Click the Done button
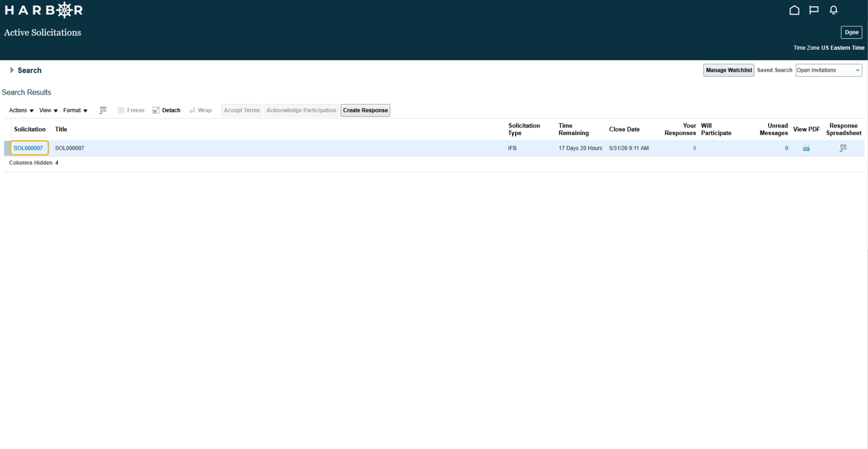868x449 pixels. 851,32
